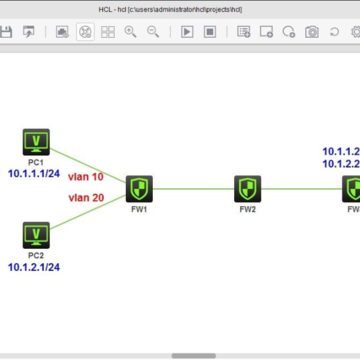Image resolution: width=360 pixels, height=360 pixels.
Task: Click the PC2 device name label
Action: click(36, 256)
